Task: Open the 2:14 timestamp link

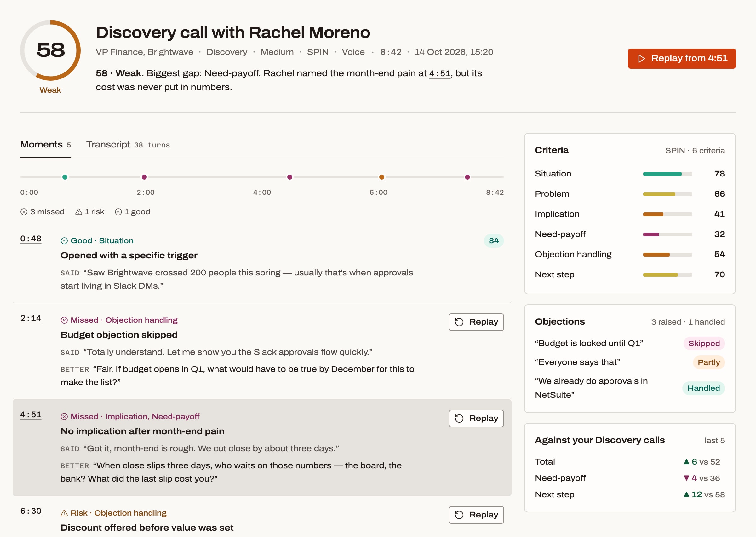Action: tap(31, 318)
